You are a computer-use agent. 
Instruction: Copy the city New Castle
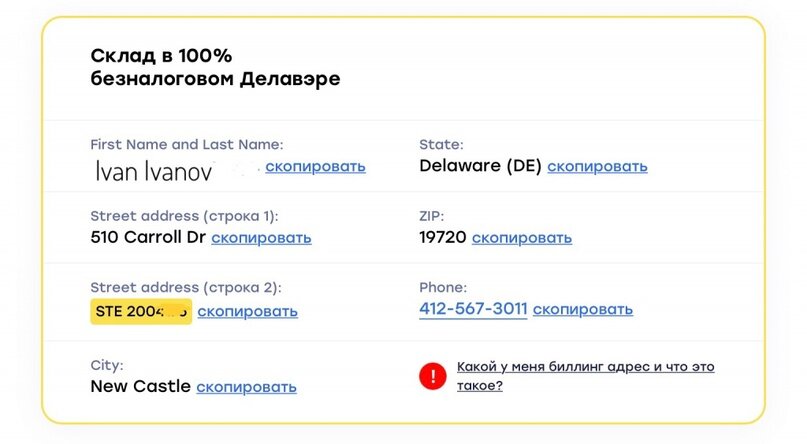coord(246,387)
